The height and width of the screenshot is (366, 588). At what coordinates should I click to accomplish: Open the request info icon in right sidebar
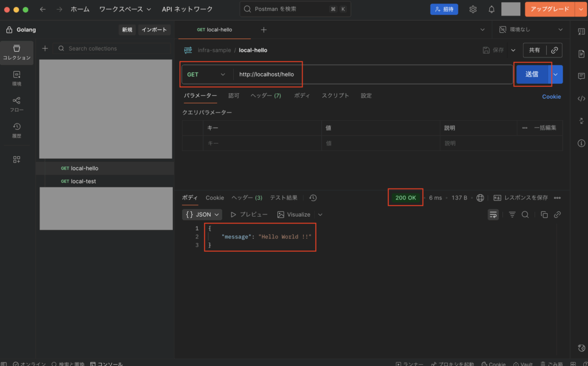pos(581,142)
